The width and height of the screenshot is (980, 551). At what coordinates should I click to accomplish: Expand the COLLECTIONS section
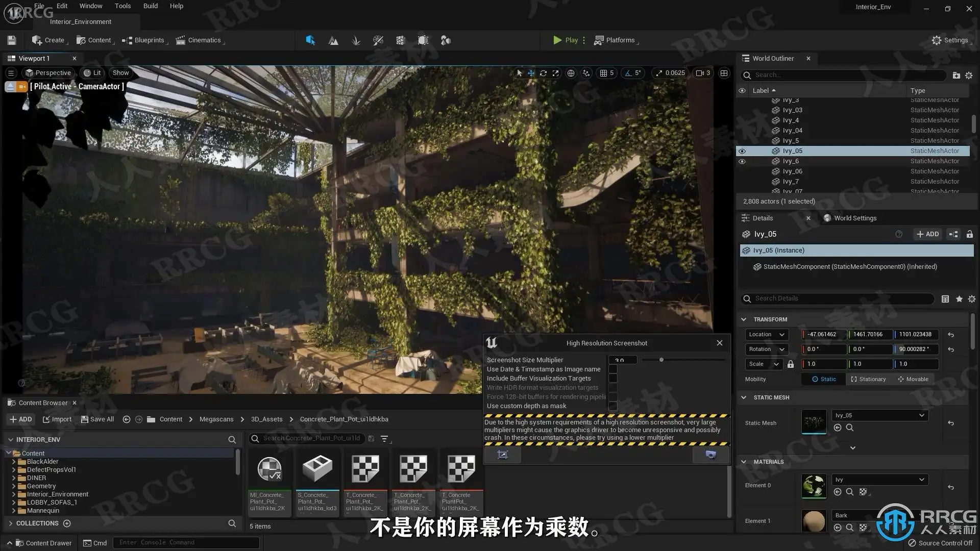point(11,523)
